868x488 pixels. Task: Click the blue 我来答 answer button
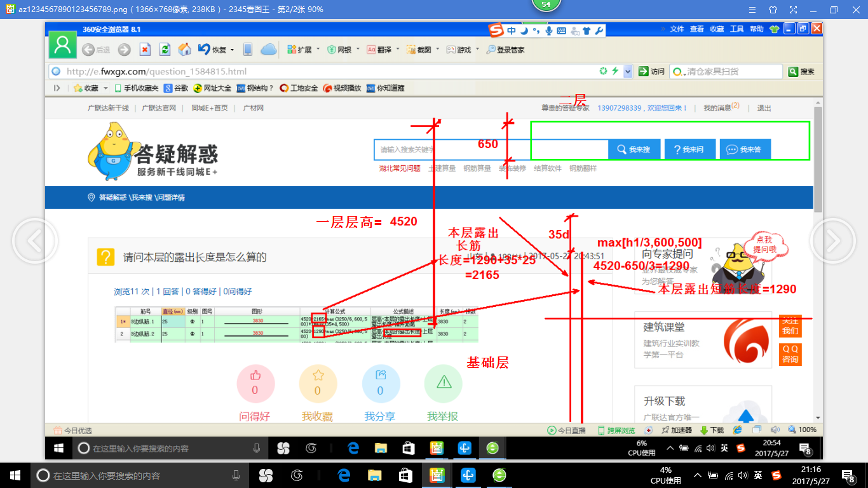click(744, 149)
